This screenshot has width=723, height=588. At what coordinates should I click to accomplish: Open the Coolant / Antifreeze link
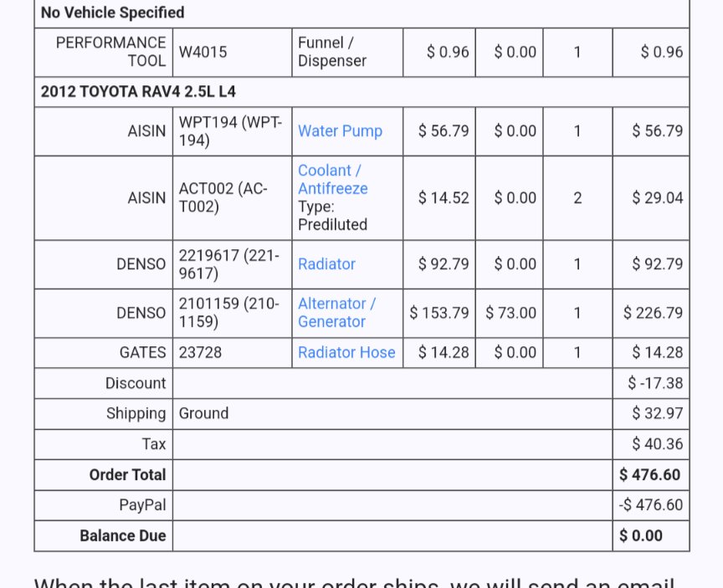coord(332,179)
